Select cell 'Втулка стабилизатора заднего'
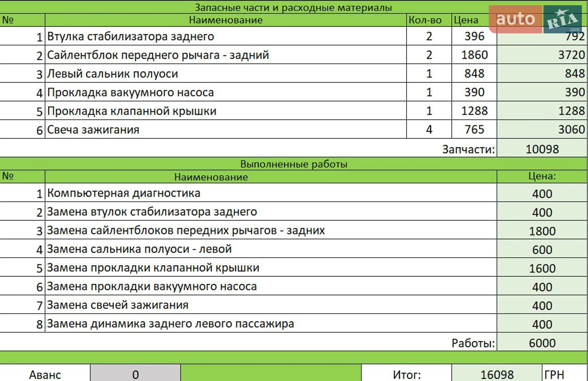Screen dimensions: 588x381 [226, 36]
